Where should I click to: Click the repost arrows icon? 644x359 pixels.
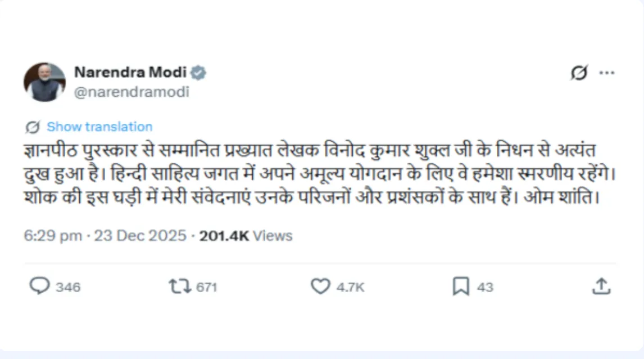180,286
